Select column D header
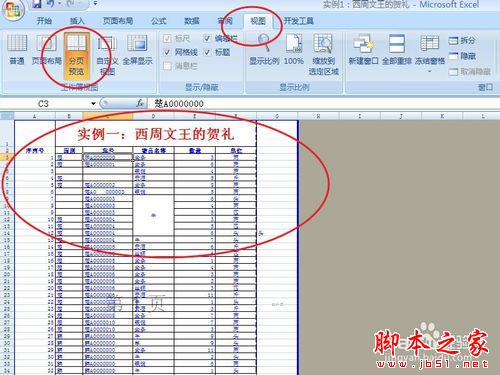The image size is (500, 375). point(153,116)
